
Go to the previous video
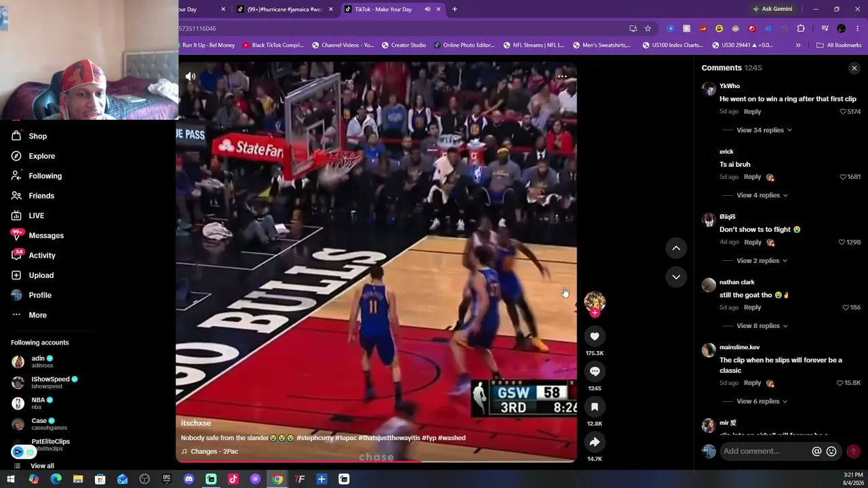(676, 248)
